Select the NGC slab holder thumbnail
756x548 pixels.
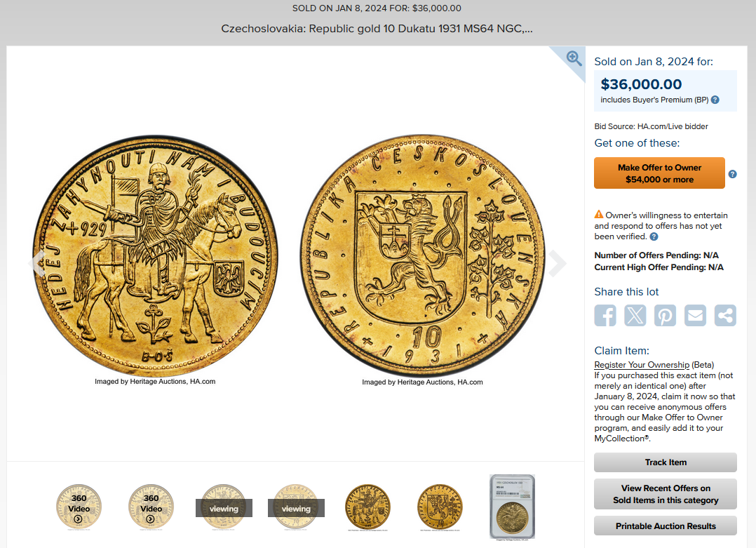click(x=512, y=507)
